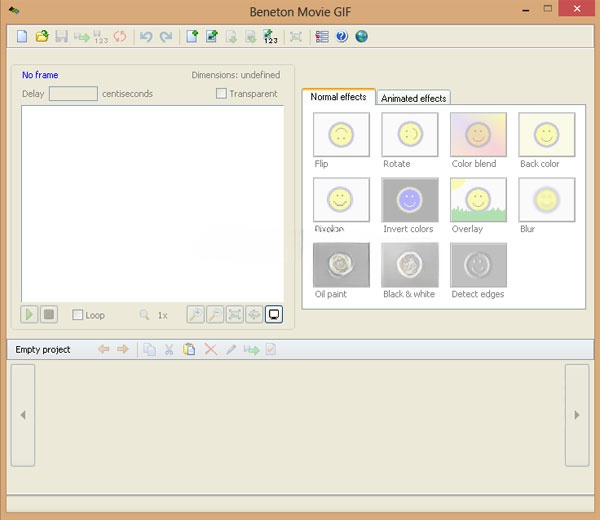Select the Color blend effect thumbnail
The image size is (600, 520).
click(478, 135)
